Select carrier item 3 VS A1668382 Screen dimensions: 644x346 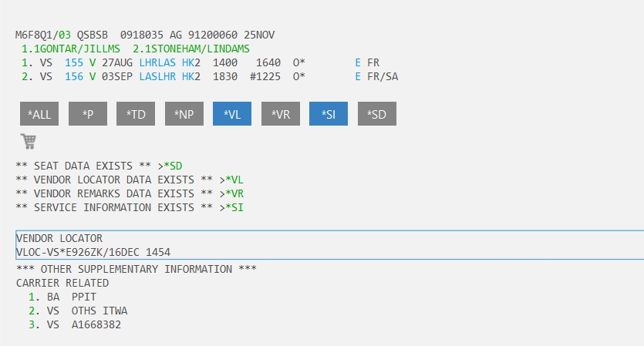75,324
